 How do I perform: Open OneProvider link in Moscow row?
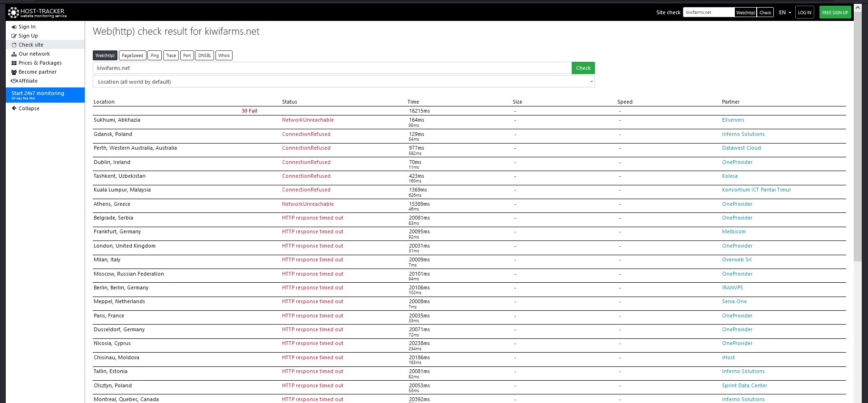737,274
